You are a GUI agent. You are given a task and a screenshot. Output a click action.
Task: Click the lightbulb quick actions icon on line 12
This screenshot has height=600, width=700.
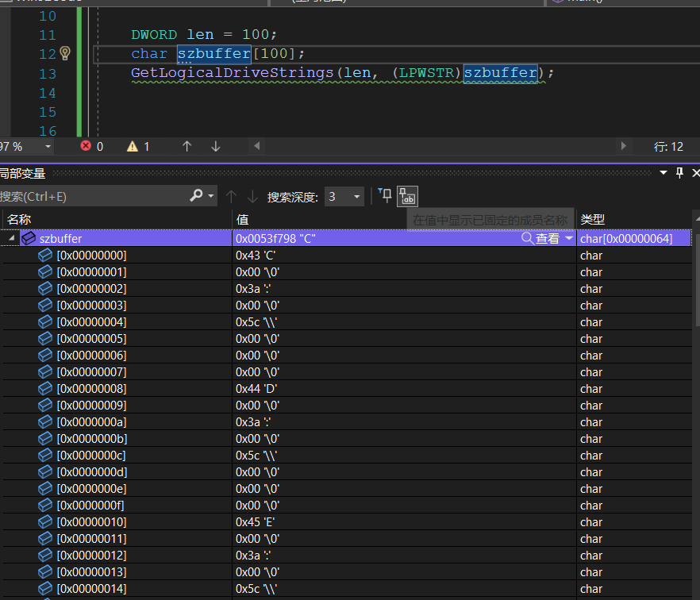pos(65,53)
